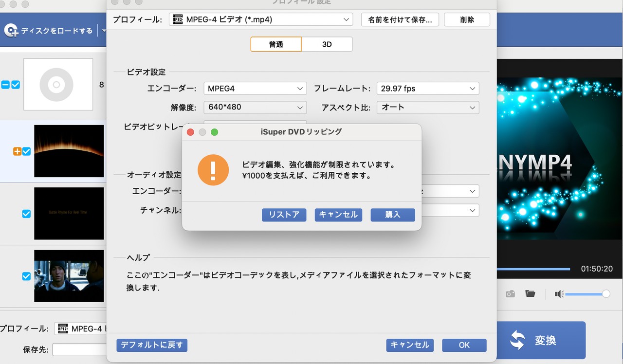This screenshot has width=623, height=364.
Task: Take a snapshot with the camera icon
Action: pyautogui.click(x=510, y=294)
